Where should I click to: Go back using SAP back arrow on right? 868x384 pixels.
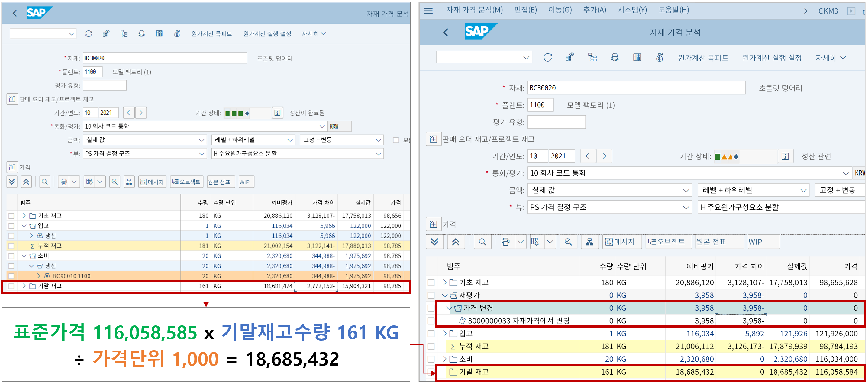446,33
